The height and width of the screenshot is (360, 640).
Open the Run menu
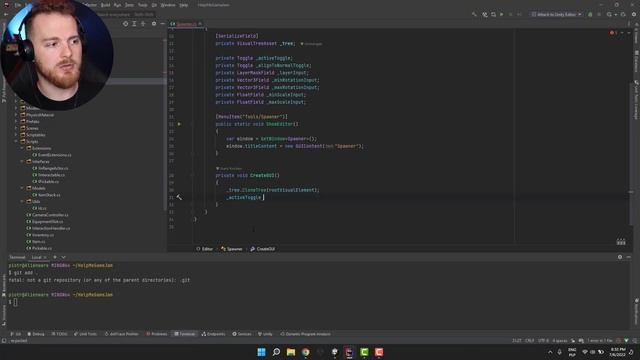[117, 5]
